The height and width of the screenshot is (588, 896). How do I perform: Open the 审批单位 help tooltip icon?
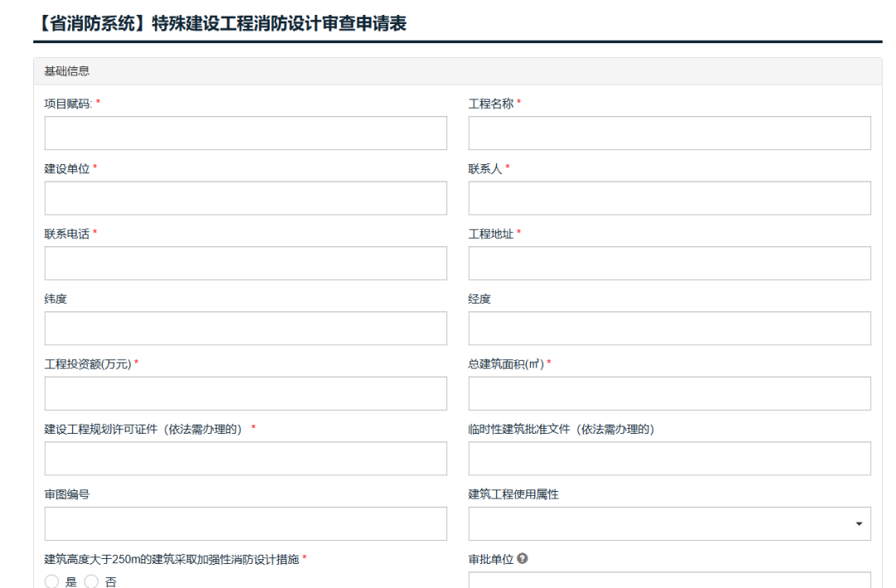(521, 558)
